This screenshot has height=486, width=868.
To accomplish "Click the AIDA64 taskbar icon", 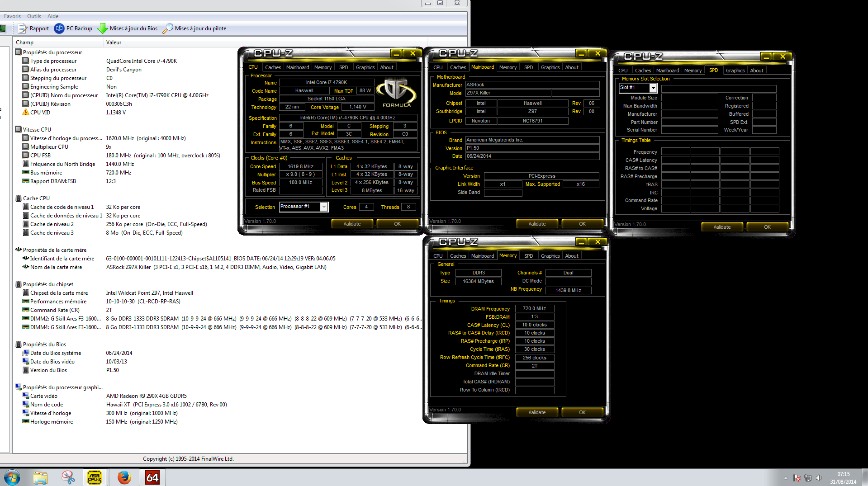I will [152, 477].
